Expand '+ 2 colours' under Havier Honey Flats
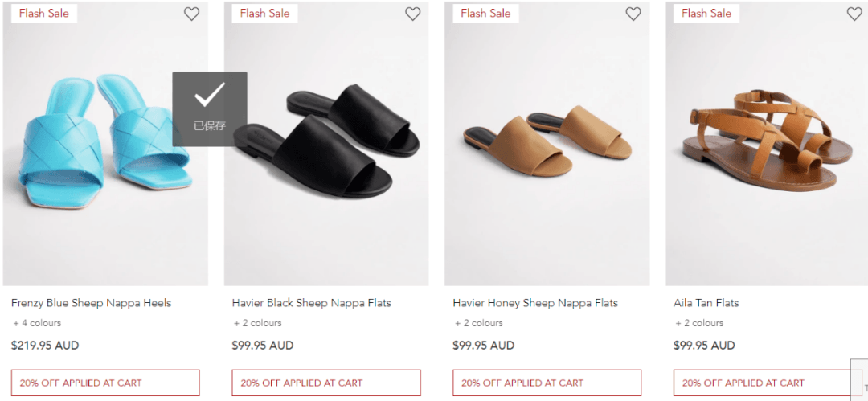 tap(478, 323)
